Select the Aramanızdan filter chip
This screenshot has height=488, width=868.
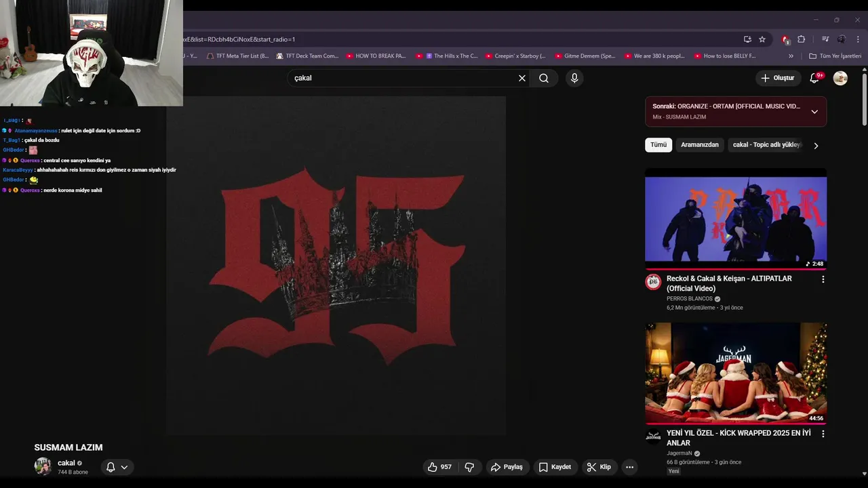[x=700, y=145]
